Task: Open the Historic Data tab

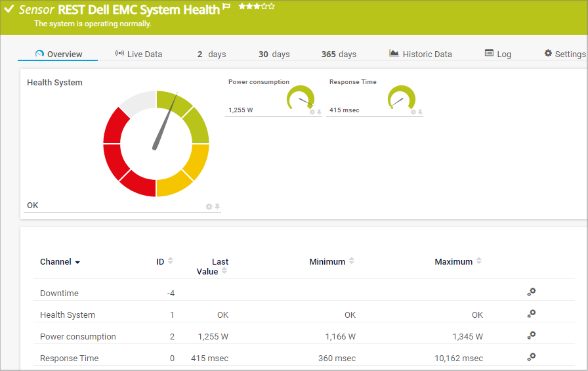Action: click(420, 54)
